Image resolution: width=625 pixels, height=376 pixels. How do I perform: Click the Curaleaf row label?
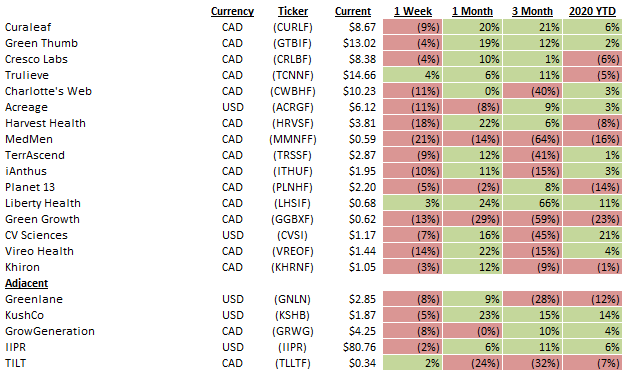(x=28, y=27)
